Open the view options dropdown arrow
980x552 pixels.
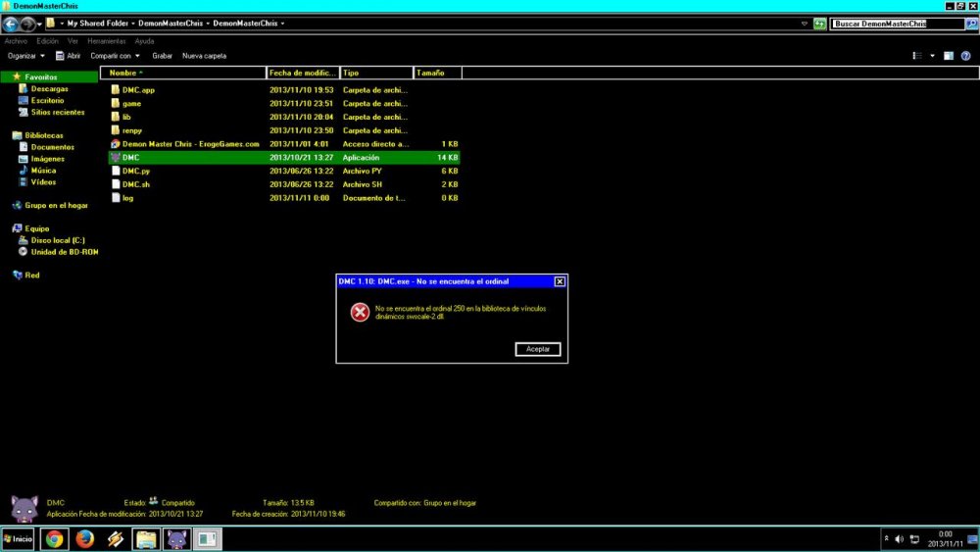point(932,56)
